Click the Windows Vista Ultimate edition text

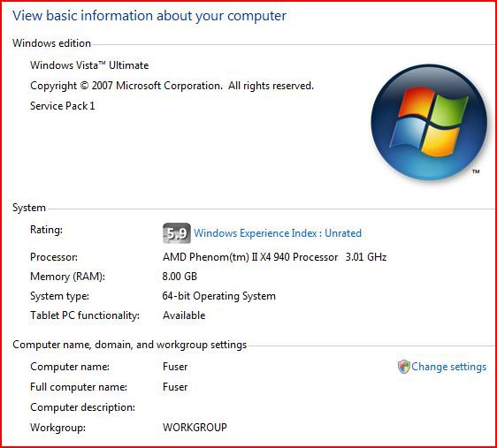click(89, 65)
